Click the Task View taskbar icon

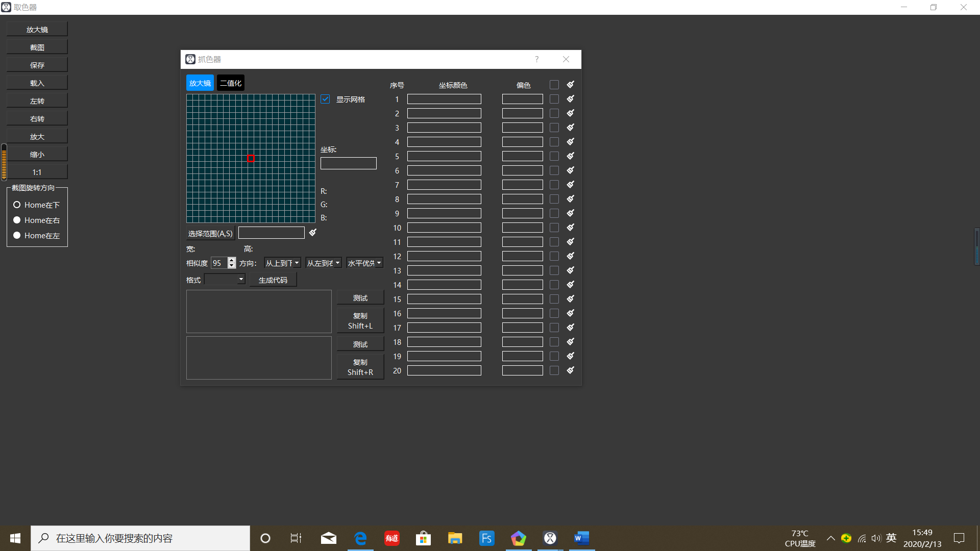(296, 538)
